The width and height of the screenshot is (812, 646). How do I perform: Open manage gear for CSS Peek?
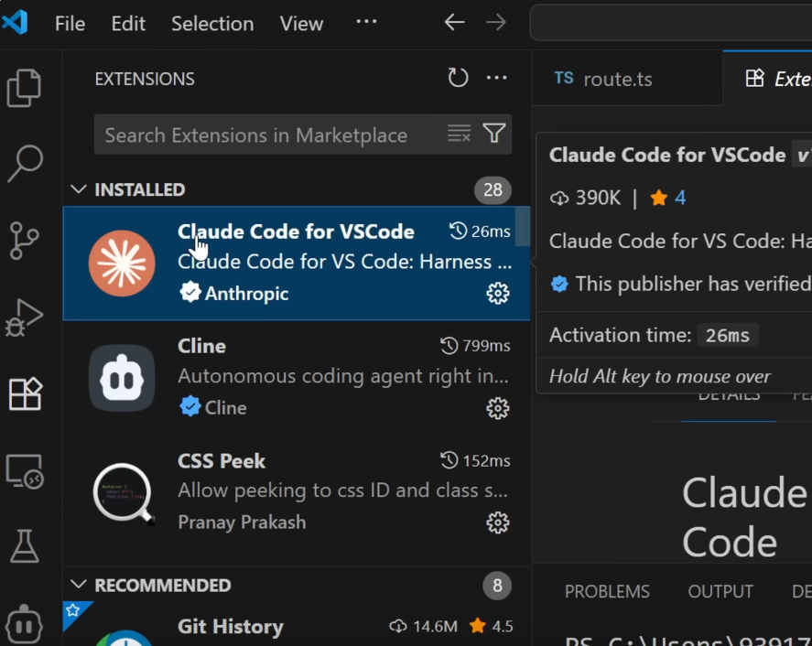[x=497, y=522]
